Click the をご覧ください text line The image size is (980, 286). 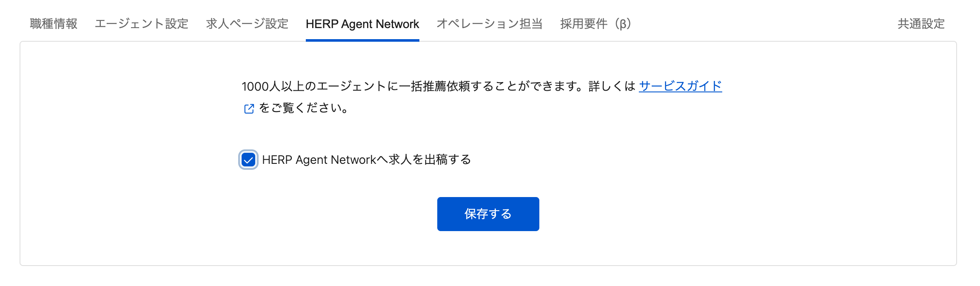(304, 108)
